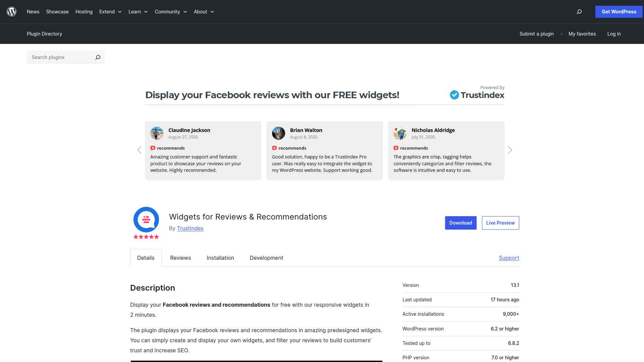The height and width of the screenshot is (362, 644).
Task: Click the plugin search submit icon
Action: [x=98, y=57]
